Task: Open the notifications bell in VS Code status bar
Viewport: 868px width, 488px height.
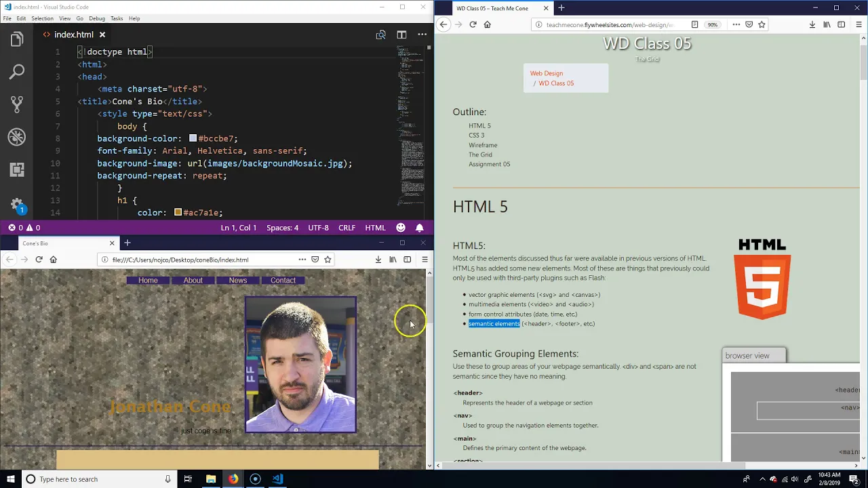Action: (420, 228)
